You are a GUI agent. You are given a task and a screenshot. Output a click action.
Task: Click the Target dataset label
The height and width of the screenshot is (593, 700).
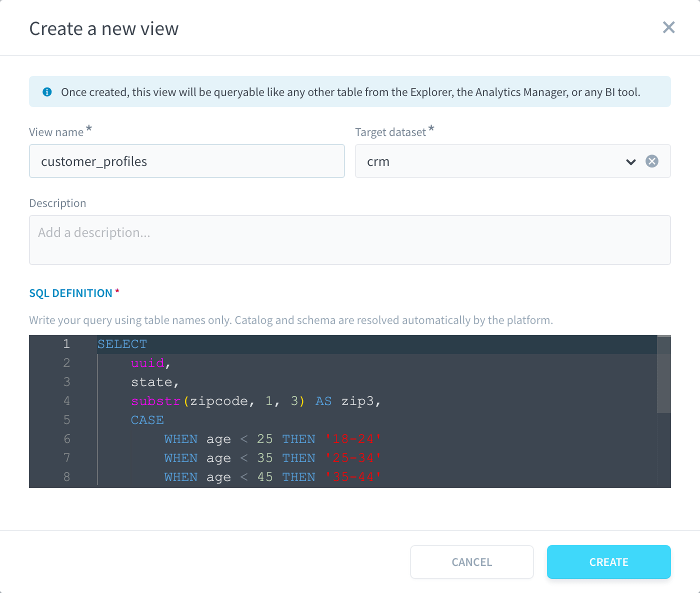[390, 132]
